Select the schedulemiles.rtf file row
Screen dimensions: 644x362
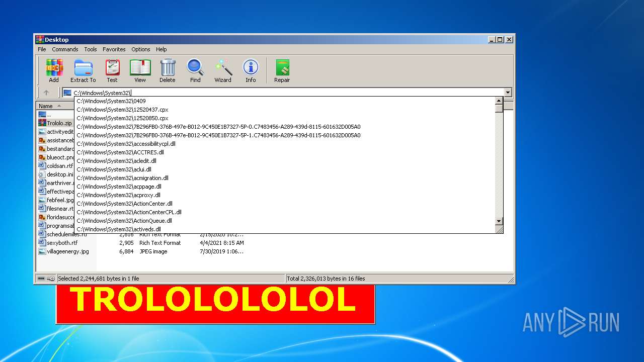click(x=141, y=234)
